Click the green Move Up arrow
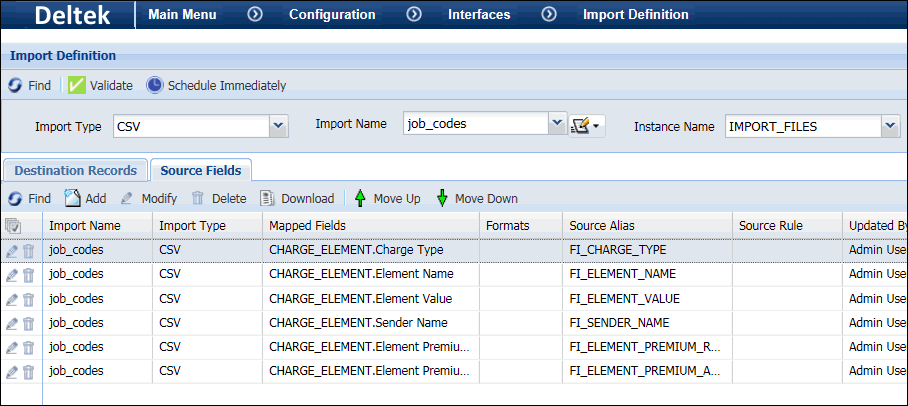 (360, 199)
